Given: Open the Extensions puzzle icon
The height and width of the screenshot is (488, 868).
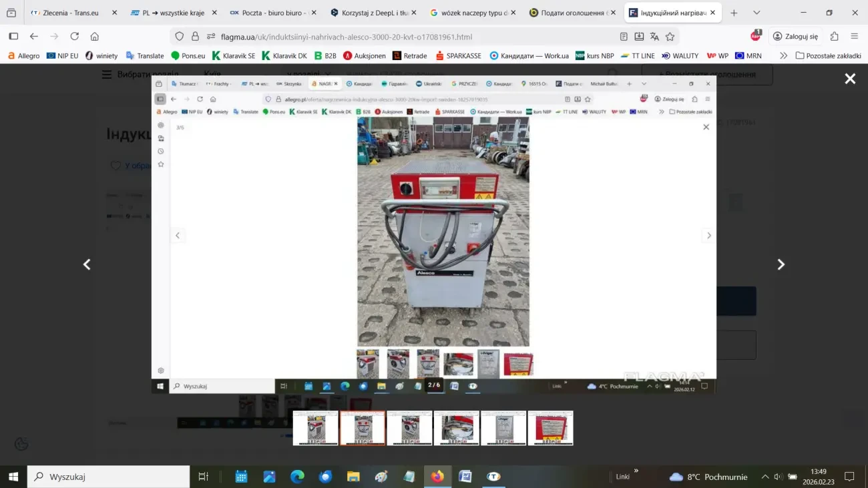Looking at the screenshot, I should 834,37.
